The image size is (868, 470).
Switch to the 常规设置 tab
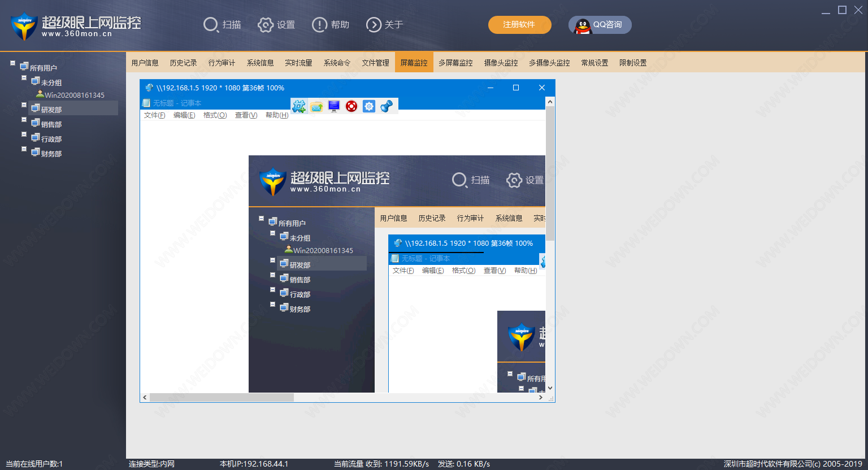point(595,63)
